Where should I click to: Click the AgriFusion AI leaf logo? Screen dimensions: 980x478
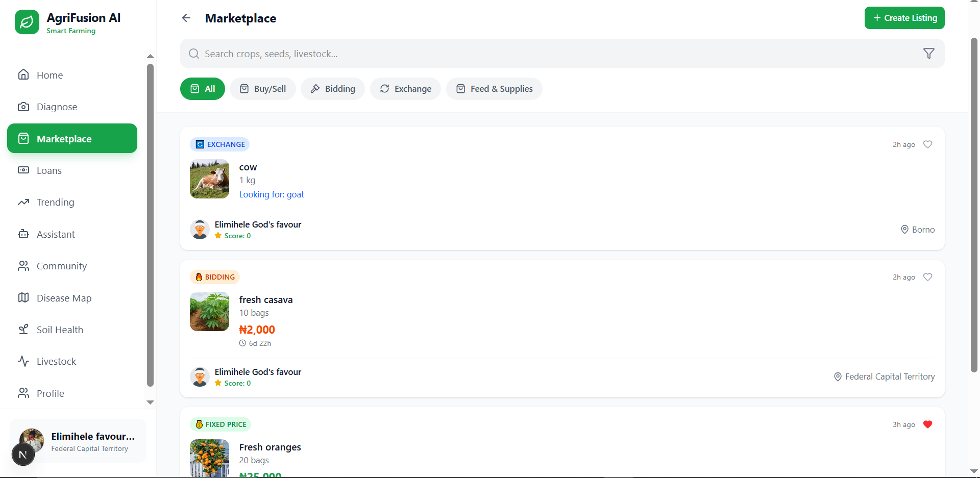click(x=27, y=22)
